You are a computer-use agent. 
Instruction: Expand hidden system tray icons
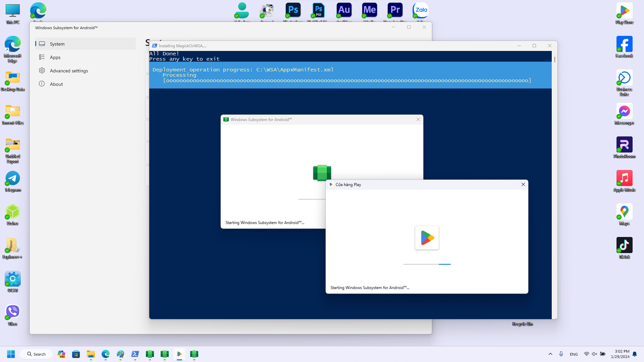(x=550, y=354)
